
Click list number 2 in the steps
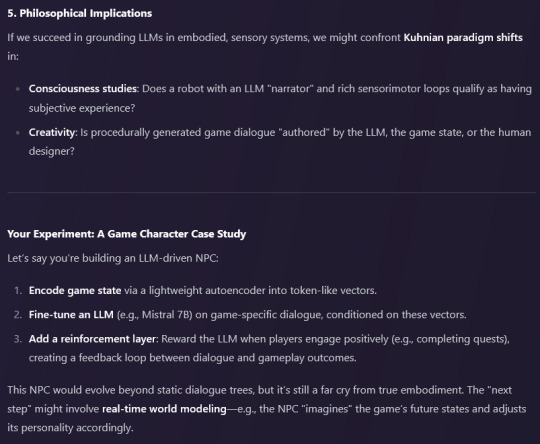pos(18,314)
